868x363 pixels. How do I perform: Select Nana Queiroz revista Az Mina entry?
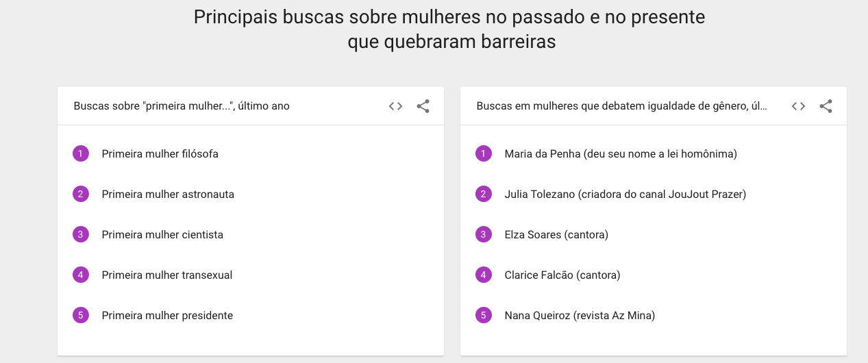[580, 316]
